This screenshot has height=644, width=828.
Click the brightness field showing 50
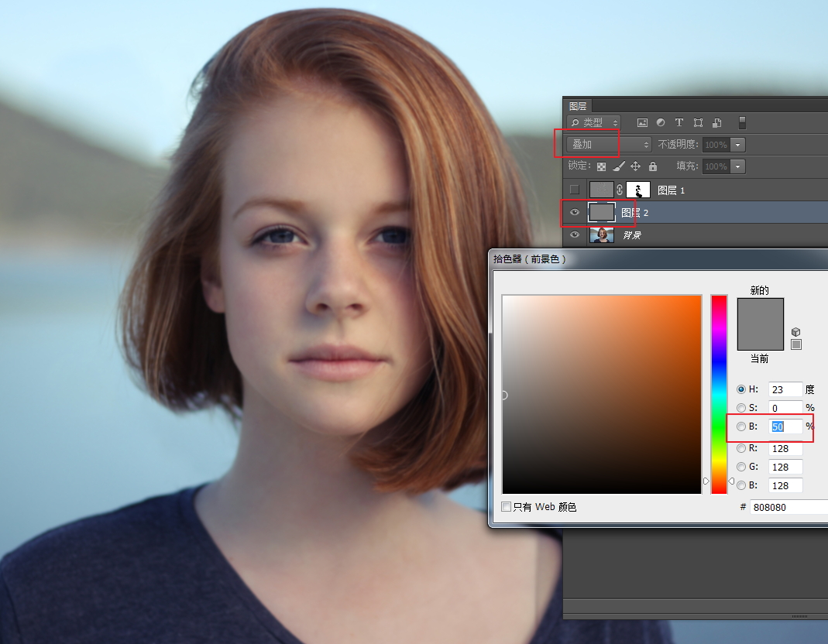coord(785,426)
